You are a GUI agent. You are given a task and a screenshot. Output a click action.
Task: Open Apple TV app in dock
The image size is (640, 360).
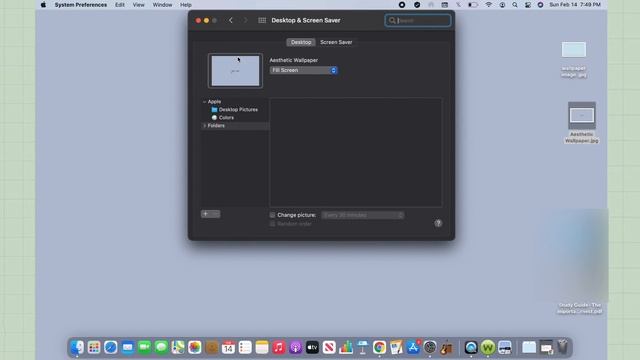click(312, 347)
